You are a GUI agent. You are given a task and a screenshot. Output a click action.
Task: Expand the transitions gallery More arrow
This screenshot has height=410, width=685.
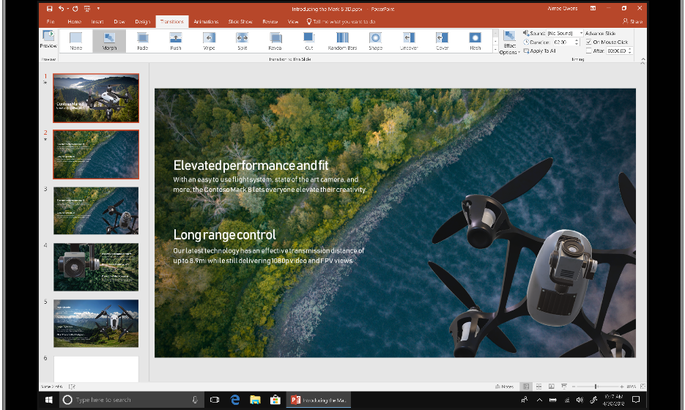[495, 50]
